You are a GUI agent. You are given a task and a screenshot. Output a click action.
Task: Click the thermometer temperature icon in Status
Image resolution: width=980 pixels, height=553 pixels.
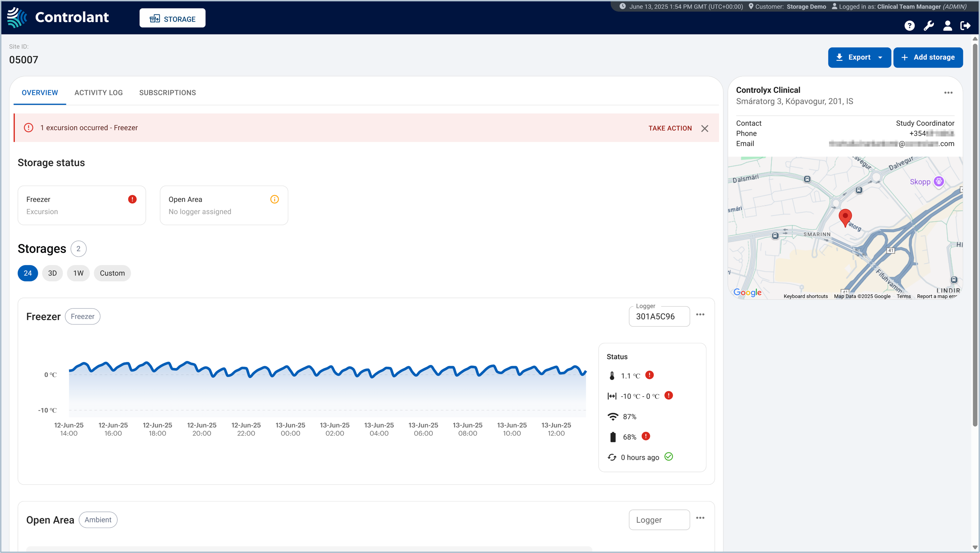coord(612,376)
